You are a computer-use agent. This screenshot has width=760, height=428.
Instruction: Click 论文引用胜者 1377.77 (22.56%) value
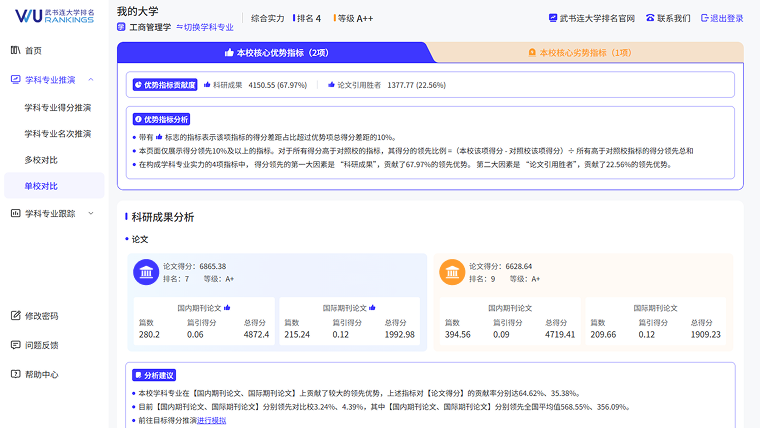point(416,85)
